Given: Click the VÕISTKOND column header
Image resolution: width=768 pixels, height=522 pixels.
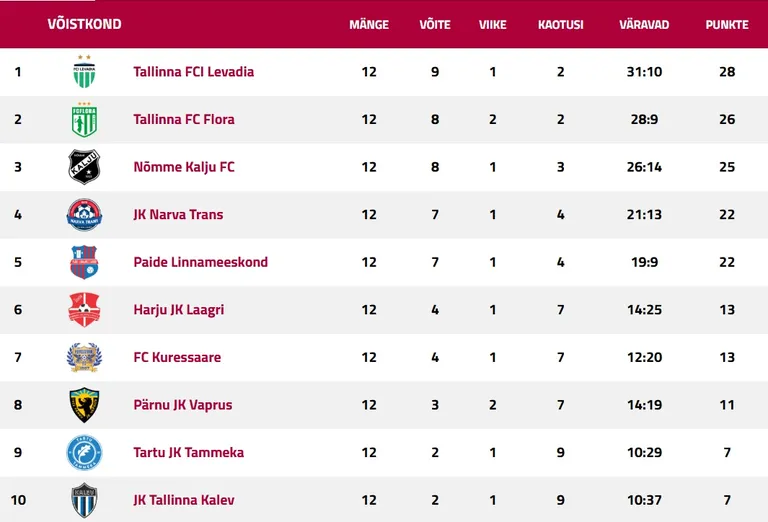Looking at the screenshot, I should click(x=84, y=24).
